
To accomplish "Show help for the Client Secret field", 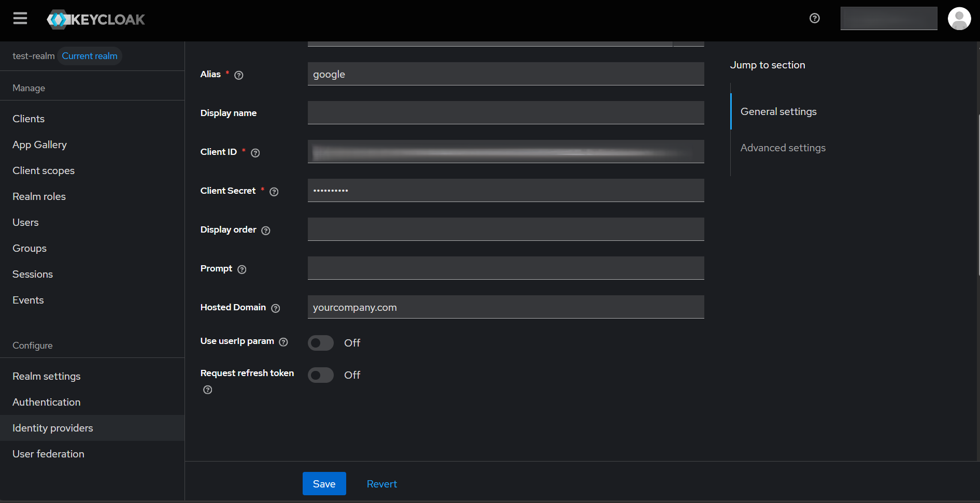I will point(274,192).
